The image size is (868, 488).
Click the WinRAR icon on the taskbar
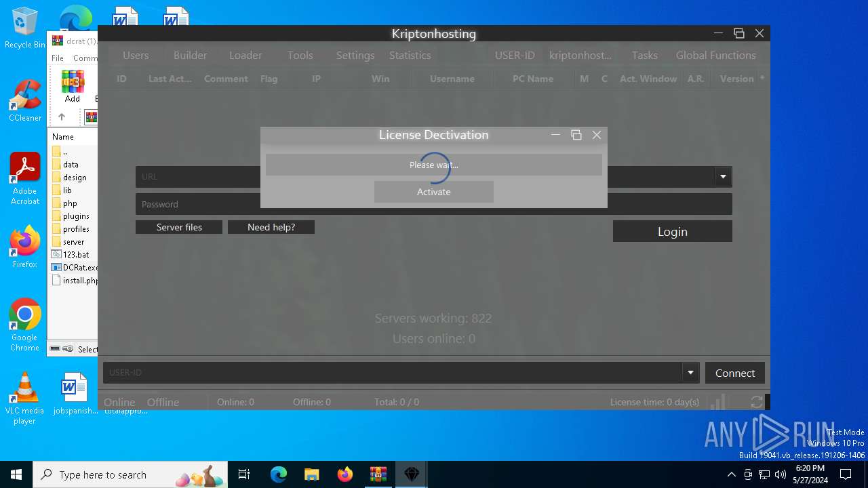coord(378,474)
